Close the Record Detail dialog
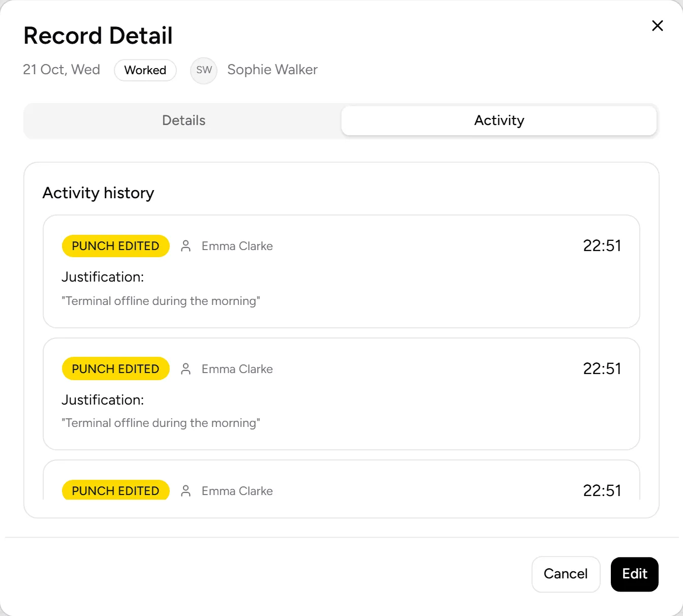 point(657,25)
